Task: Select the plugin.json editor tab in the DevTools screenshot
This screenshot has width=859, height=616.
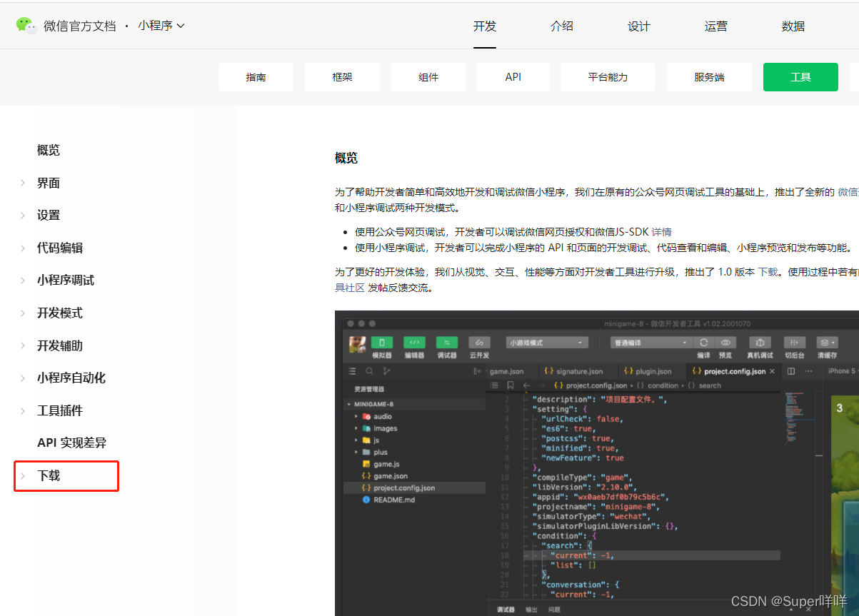Action: 647,371
